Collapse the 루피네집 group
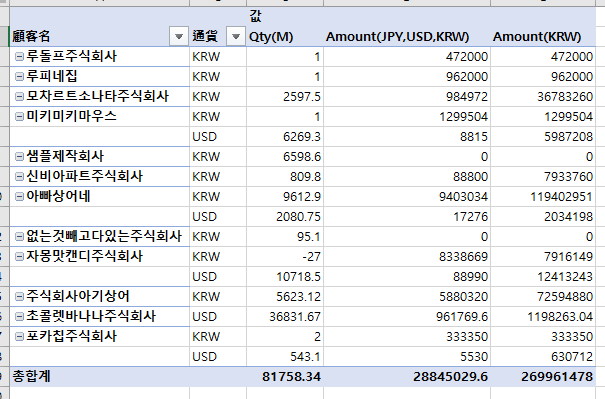605x399 pixels. (19, 76)
